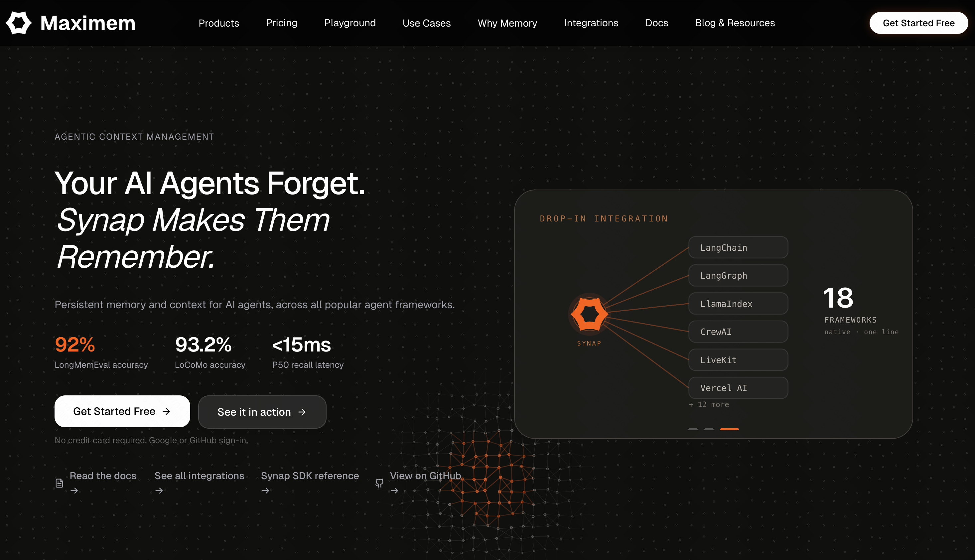Click the arrow under See all integrations

[x=159, y=490]
